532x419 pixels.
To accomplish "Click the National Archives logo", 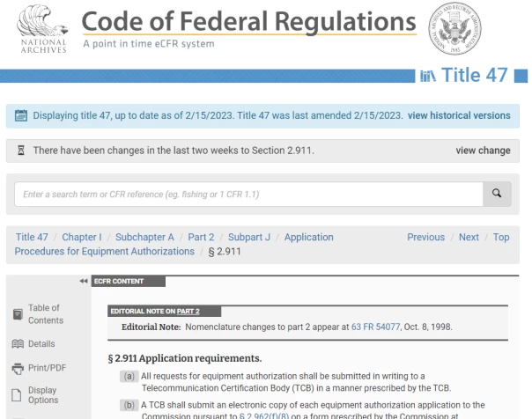I will 43,29.
